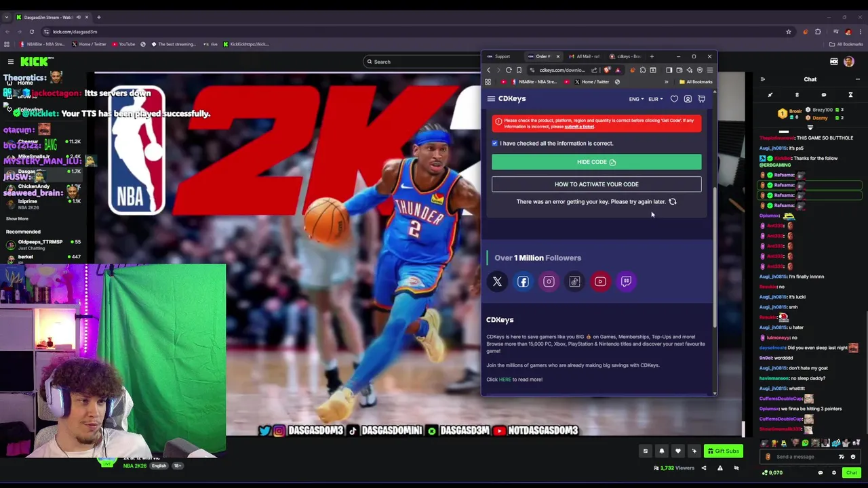Click the green Chat send button
Viewport: 868px width, 488px height.
point(851,472)
